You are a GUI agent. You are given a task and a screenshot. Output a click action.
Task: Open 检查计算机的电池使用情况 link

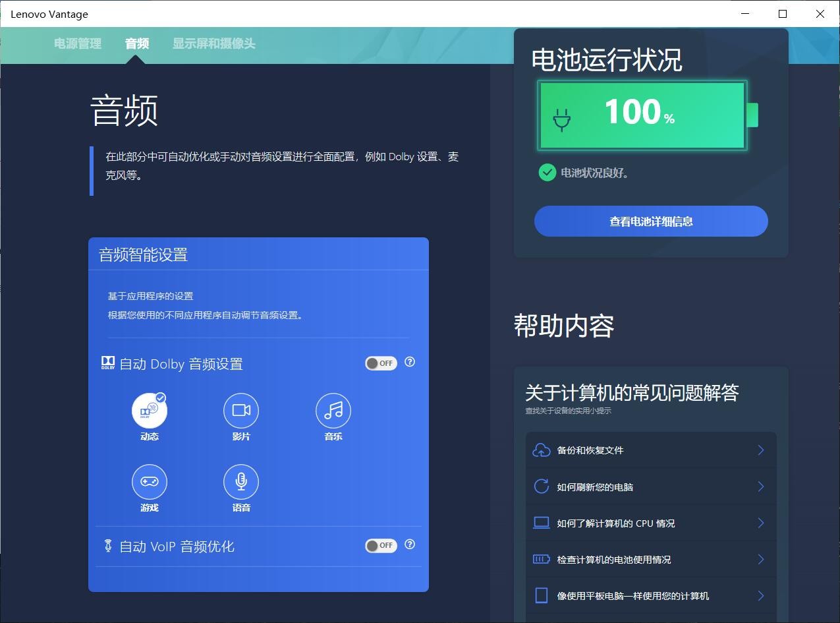[651, 559]
